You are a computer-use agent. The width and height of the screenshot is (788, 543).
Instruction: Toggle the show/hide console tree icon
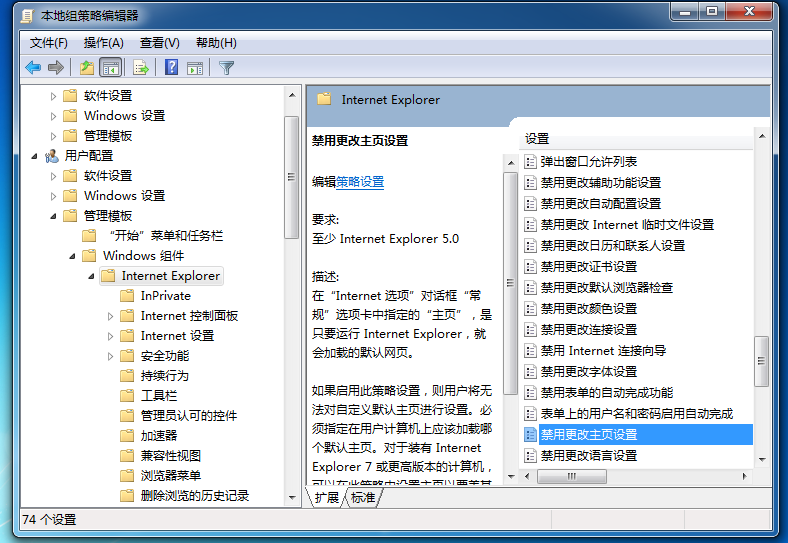pos(111,67)
